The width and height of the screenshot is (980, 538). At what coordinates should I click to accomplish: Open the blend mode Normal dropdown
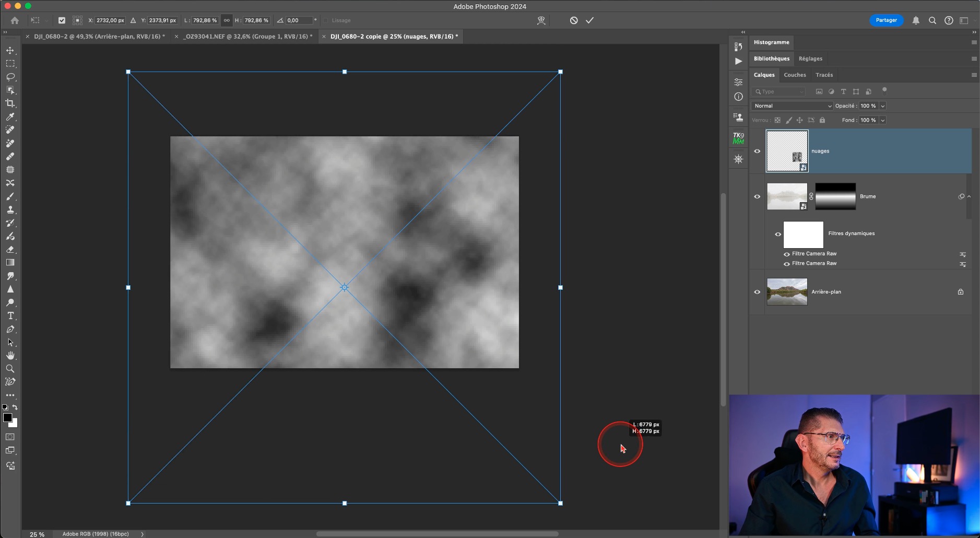click(792, 106)
